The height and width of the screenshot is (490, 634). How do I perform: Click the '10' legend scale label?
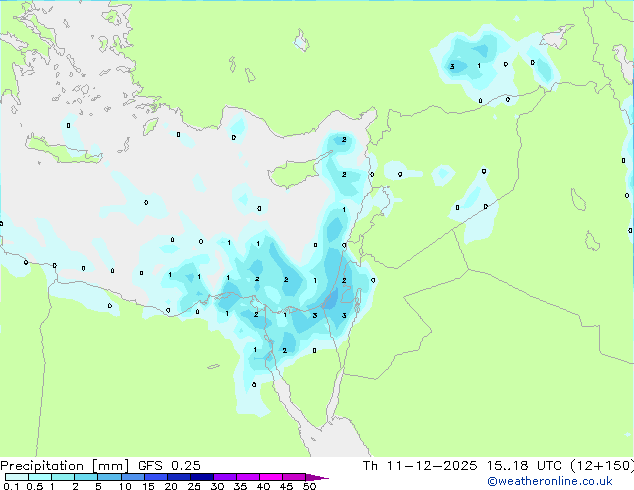(x=125, y=486)
